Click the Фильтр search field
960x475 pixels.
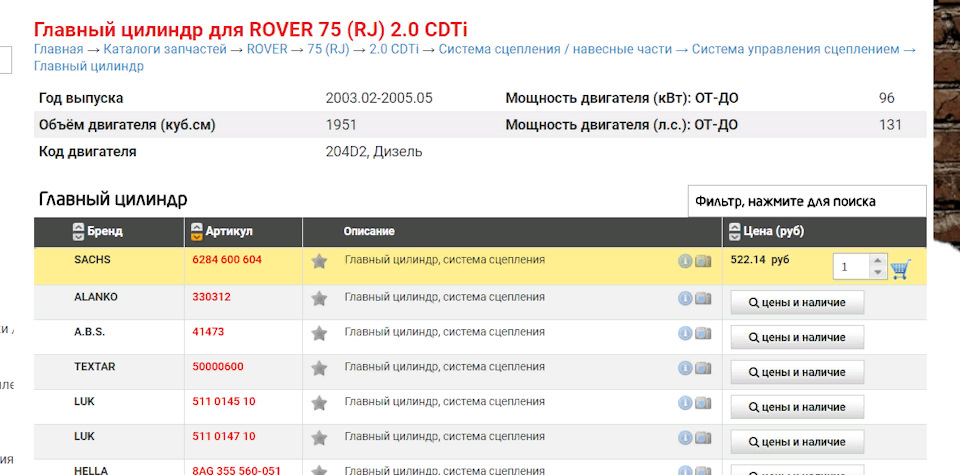(x=807, y=201)
